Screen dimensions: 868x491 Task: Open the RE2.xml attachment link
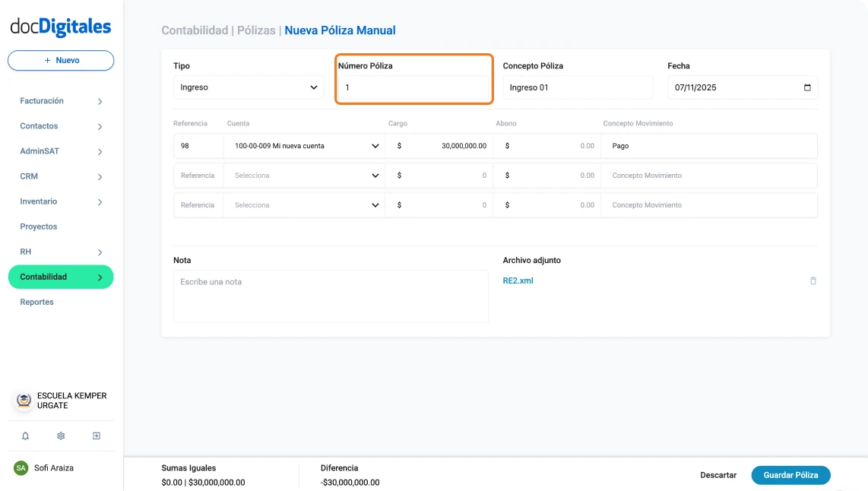coord(518,280)
